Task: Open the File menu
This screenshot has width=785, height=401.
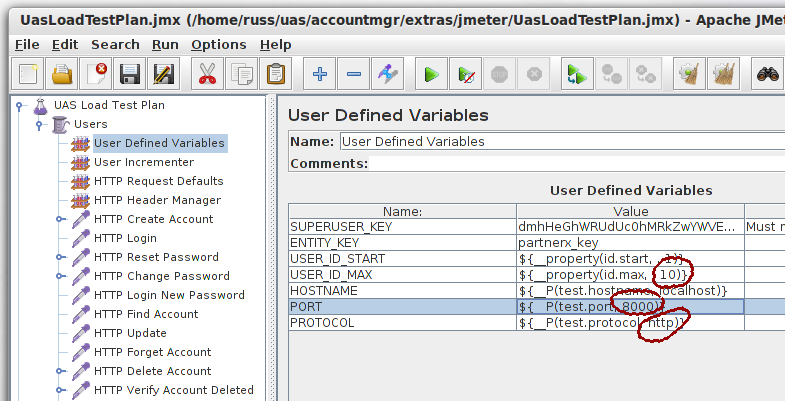Action: point(27,45)
